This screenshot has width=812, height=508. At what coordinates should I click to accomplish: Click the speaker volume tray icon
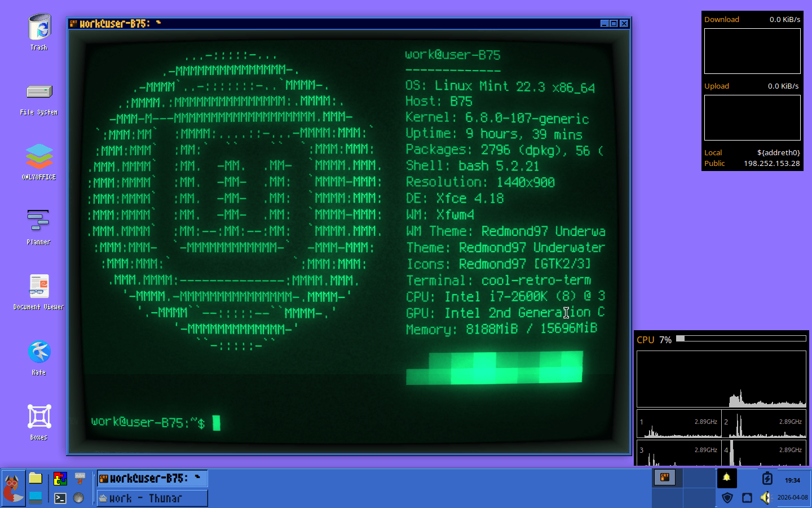(765, 497)
